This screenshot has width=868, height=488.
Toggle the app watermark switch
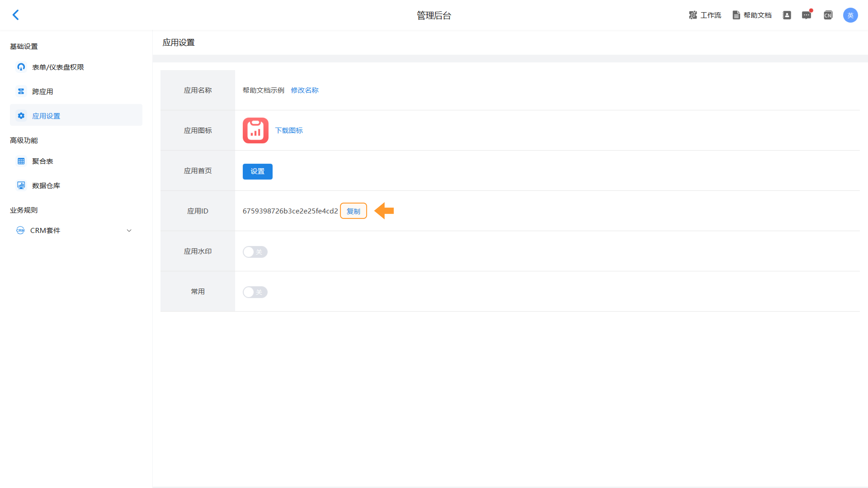(x=255, y=252)
